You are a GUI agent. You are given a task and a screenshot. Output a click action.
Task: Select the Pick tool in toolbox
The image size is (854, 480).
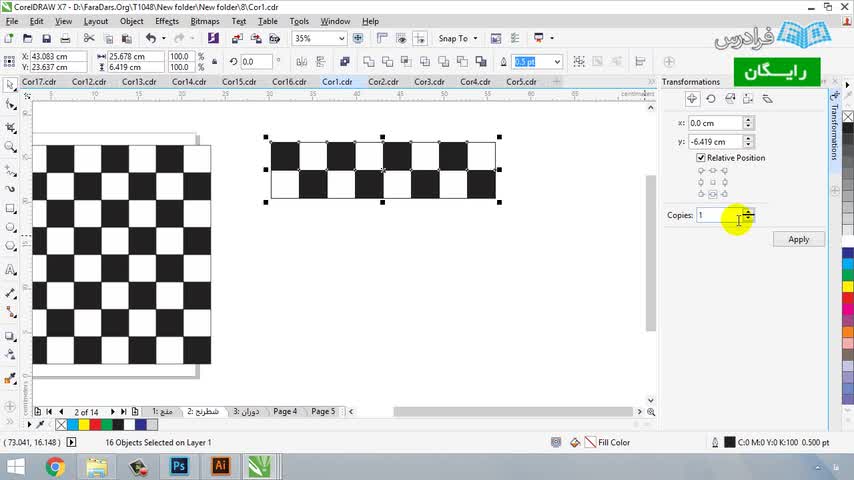point(10,85)
